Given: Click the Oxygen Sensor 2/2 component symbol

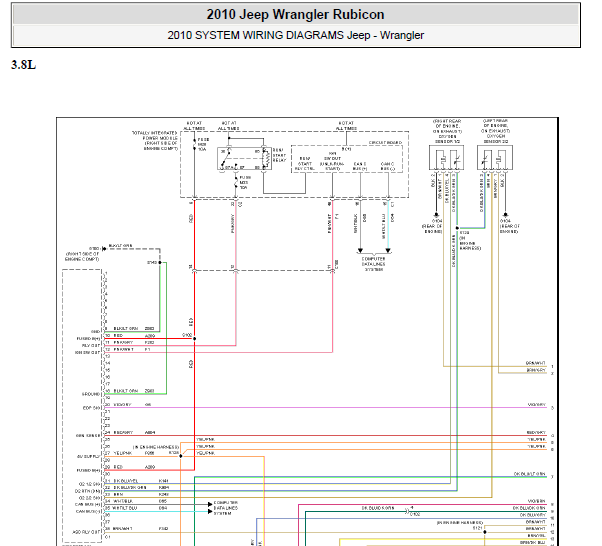Looking at the screenshot, I should (495, 157).
